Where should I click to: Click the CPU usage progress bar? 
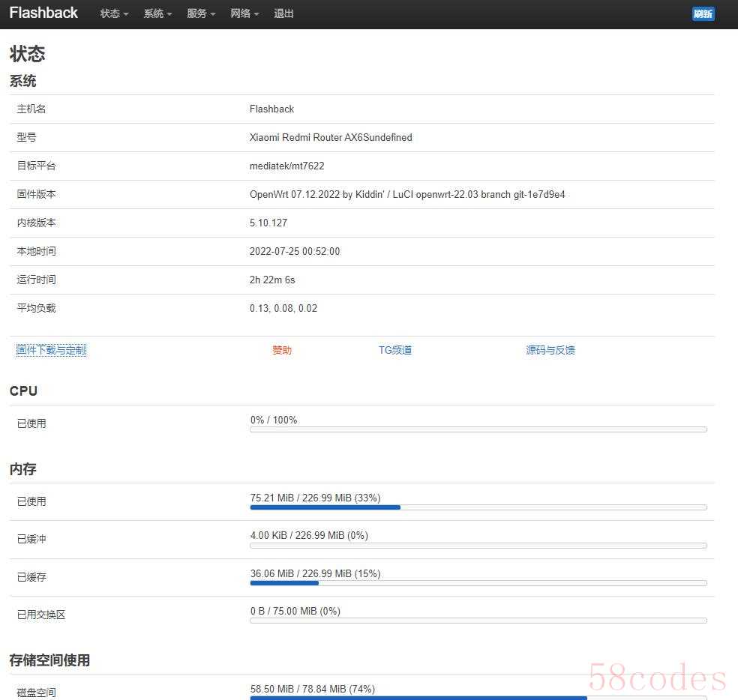478,429
